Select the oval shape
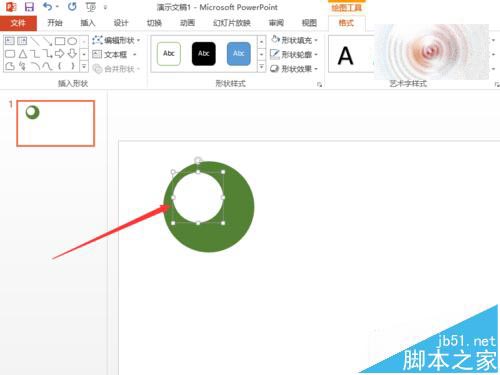This screenshot has width=500, height=375. click(x=72, y=41)
